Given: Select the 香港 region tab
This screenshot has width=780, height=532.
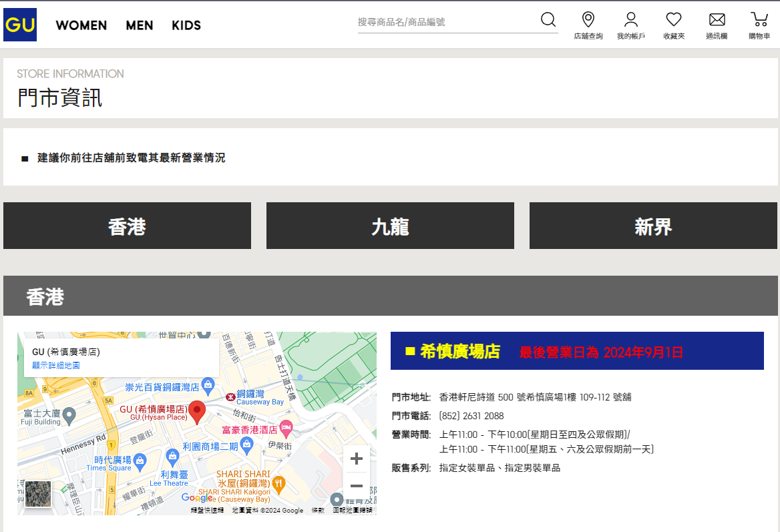Looking at the screenshot, I should tap(127, 225).
